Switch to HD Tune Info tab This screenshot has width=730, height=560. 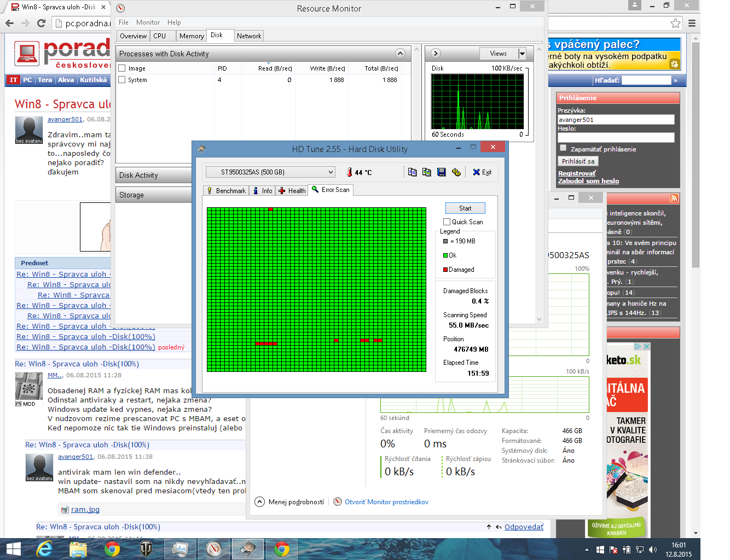(x=263, y=191)
